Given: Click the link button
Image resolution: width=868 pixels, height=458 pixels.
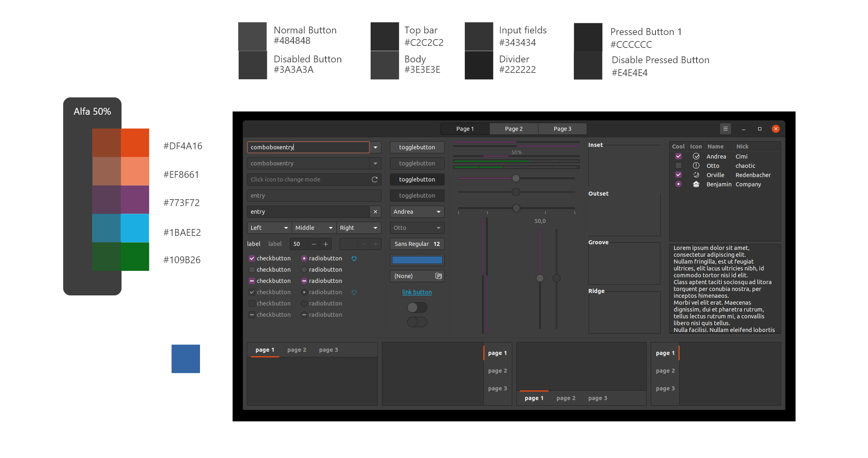Looking at the screenshot, I should tap(416, 292).
